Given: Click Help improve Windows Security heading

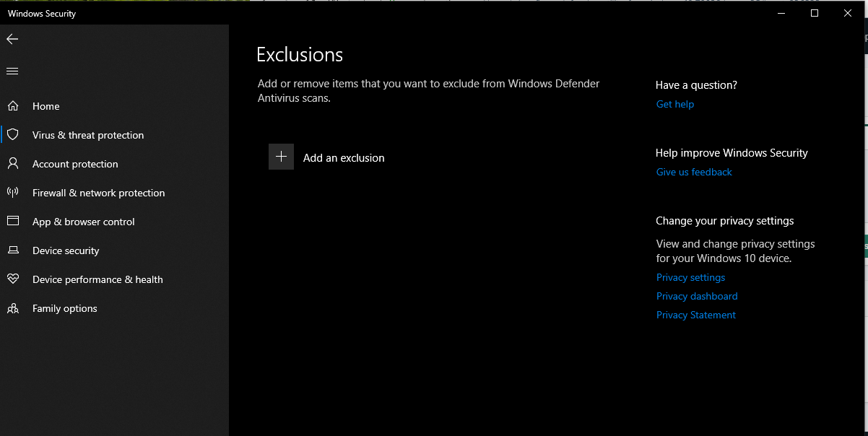Looking at the screenshot, I should [x=732, y=153].
